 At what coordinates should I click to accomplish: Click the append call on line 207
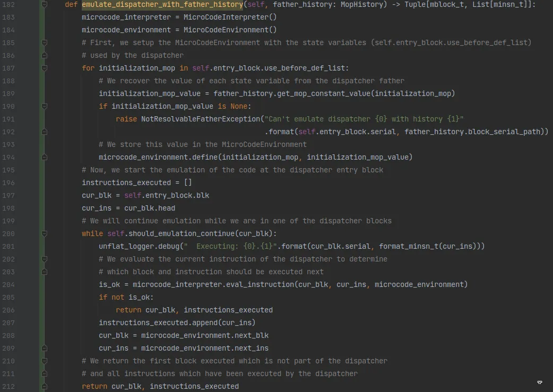205,323
